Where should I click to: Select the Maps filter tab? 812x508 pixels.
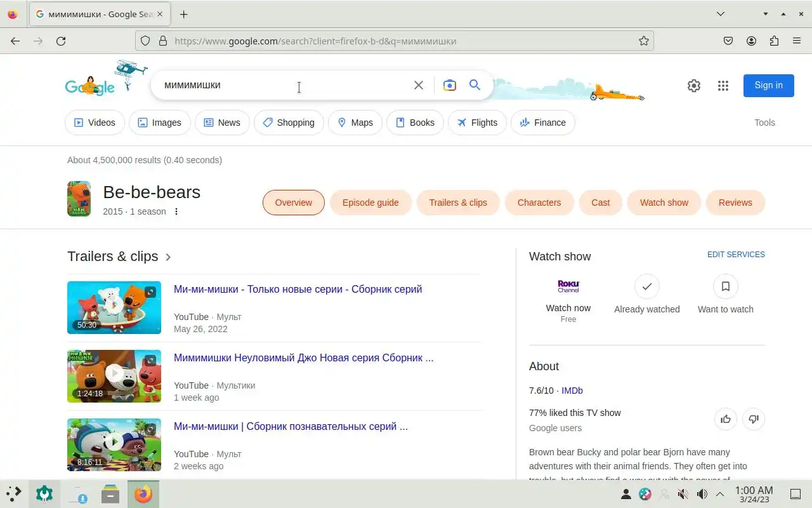click(x=355, y=123)
